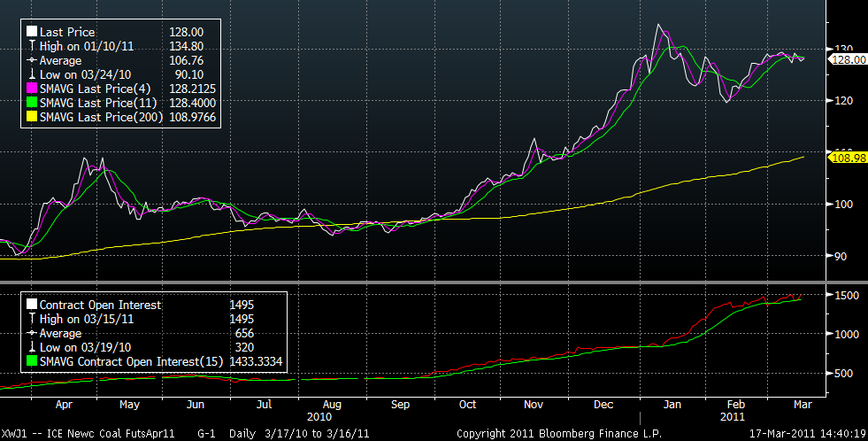Screen dimensions: 868x441
Task: Click the Daily periodicity label in the footer
Action: click(x=238, y=434)
